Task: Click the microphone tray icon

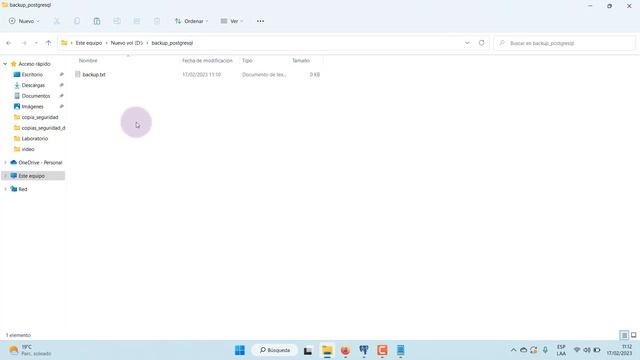Action: point(545,350)
